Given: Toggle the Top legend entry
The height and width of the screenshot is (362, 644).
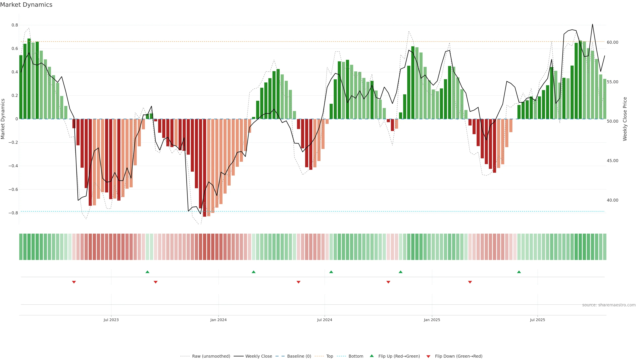Looking at the screenshot, I should point(330,356).
